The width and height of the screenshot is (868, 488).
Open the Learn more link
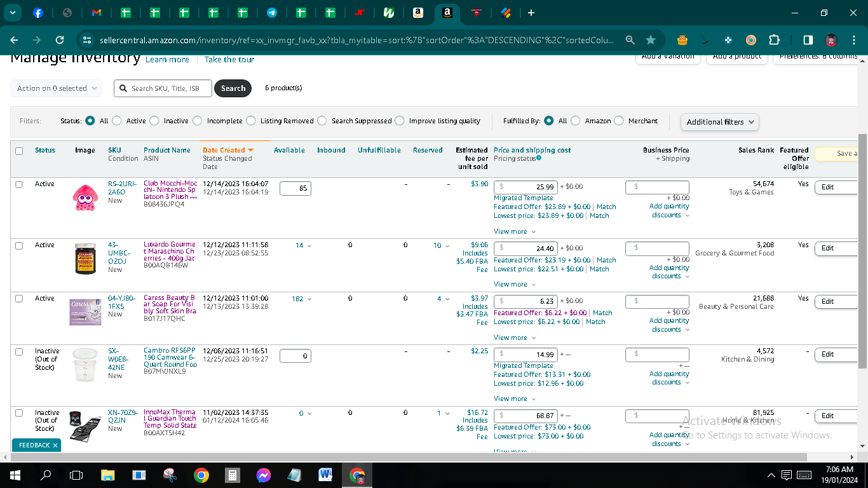167,60
